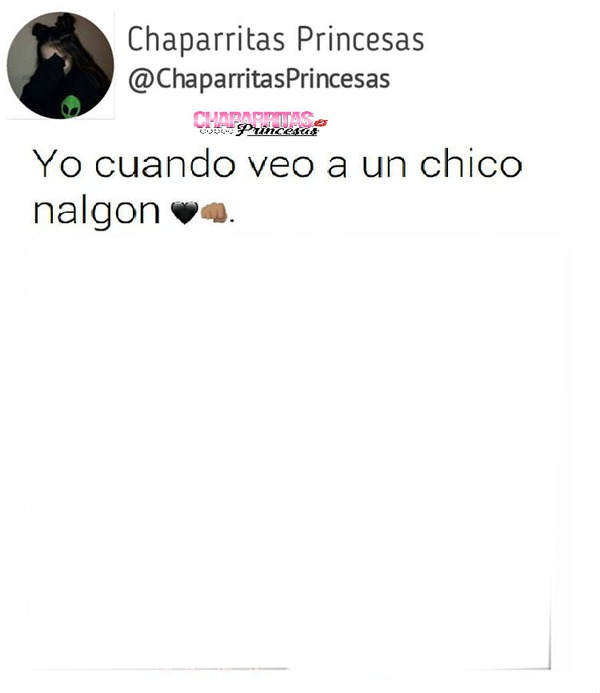Click the word "Princesas" in display name
Screen dimensions: 600x693
(x=360, y=39)
